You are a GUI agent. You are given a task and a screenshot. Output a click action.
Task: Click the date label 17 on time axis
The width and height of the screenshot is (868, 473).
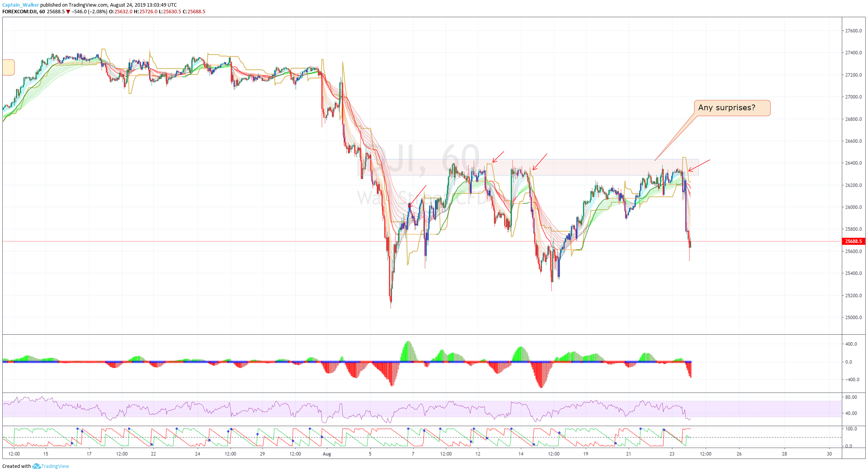(89, 454)
